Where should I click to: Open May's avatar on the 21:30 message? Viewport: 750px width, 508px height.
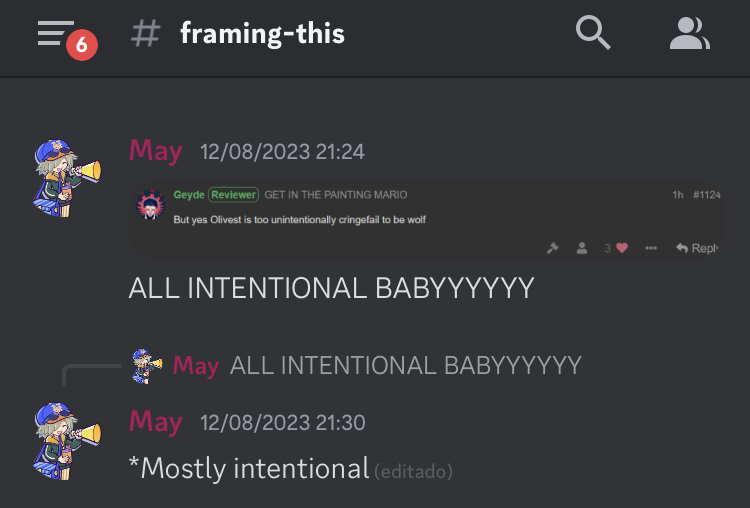point(67,441)
